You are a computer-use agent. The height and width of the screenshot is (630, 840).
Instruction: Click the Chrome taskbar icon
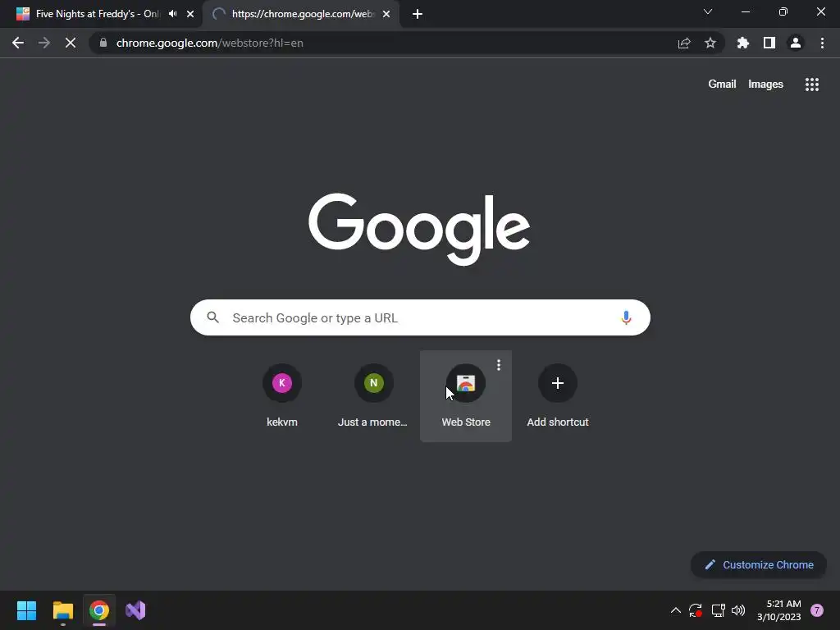click(x=99, y=610)
